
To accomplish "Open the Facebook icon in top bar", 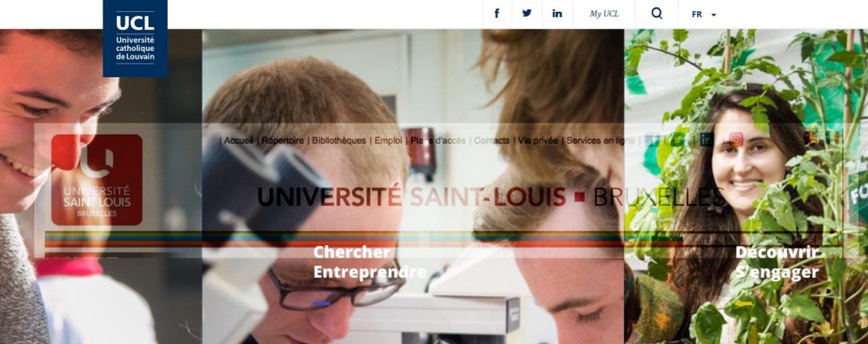I will pos(497,14).
